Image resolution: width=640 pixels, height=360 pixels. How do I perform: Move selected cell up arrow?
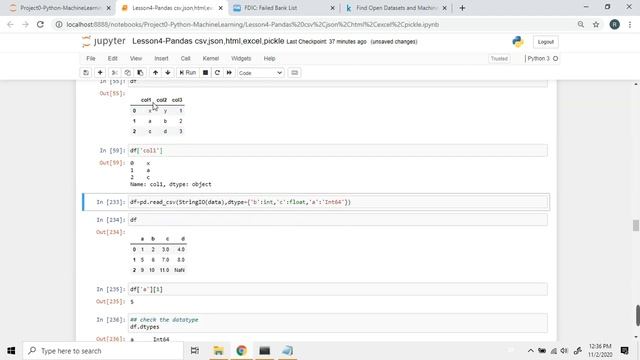[x=155, y=73]
